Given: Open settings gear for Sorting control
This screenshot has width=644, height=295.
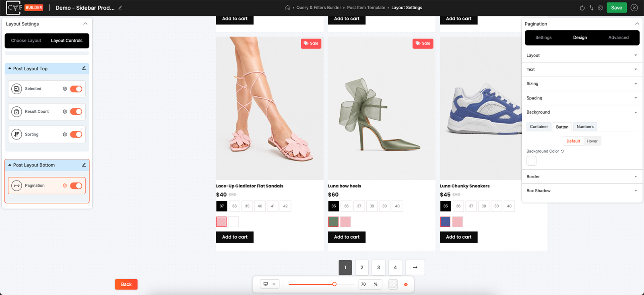Looking at the screenshot, I should [65, 135].
